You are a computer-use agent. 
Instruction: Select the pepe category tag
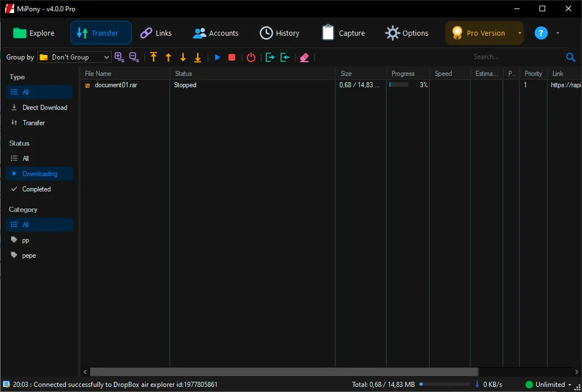(x=39, y=255)
